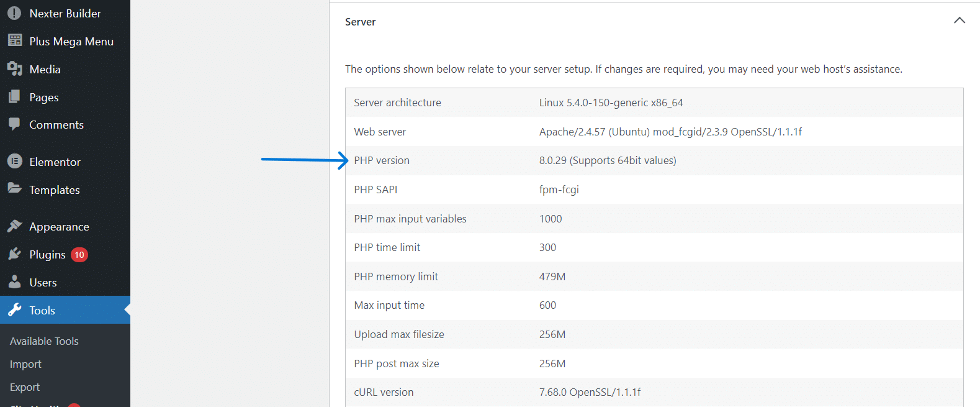The width and height of the screenshot is (980, 407).
Task: Collapse the Server section chevron
Action: pos(960,21)
